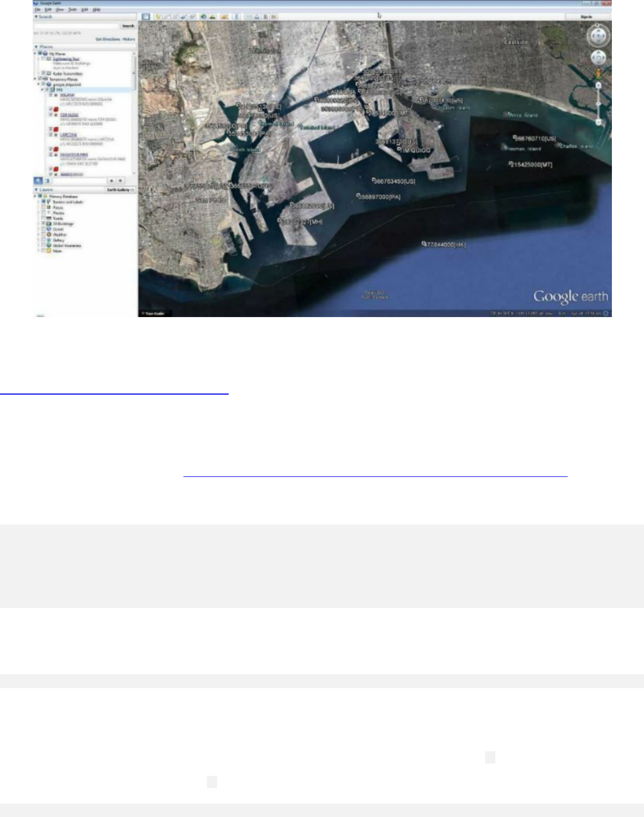Enable the Weather layer checkbox

(x=43, y=235)
